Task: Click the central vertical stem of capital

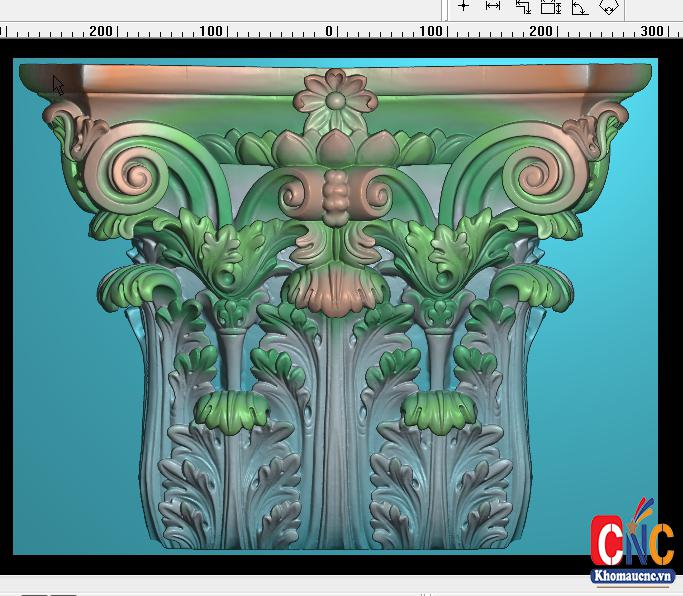Action: point(335,430)
